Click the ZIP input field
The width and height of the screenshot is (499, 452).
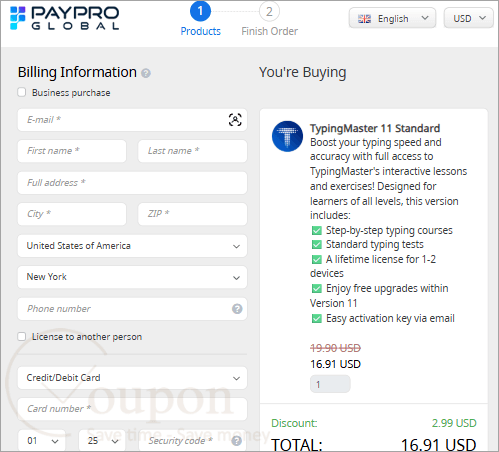193,214
